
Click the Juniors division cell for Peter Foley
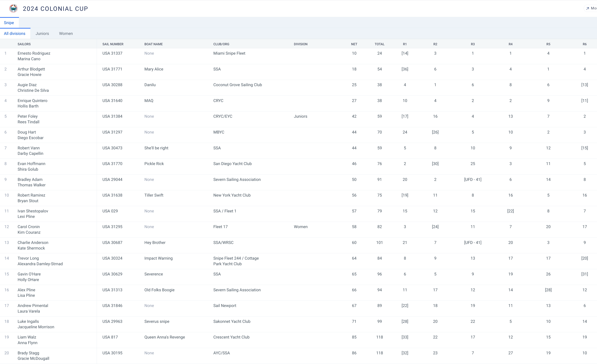click(300, 116)
